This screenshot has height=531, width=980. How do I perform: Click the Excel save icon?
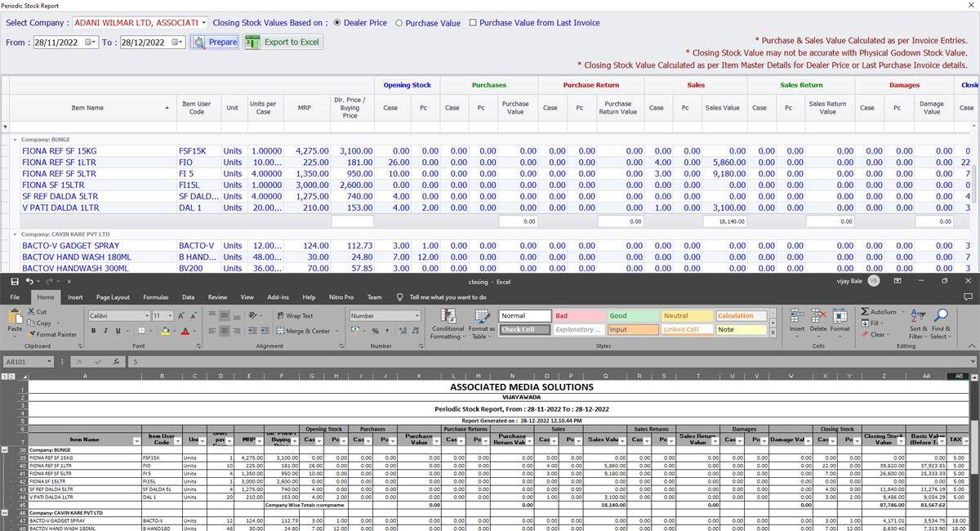pos(14,281)
